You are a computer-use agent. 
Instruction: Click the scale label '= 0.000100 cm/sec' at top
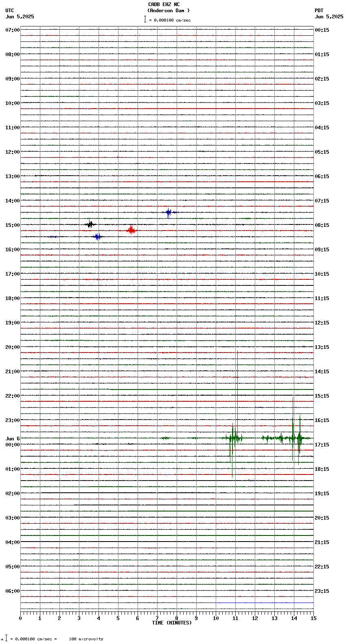coord(170,20)
